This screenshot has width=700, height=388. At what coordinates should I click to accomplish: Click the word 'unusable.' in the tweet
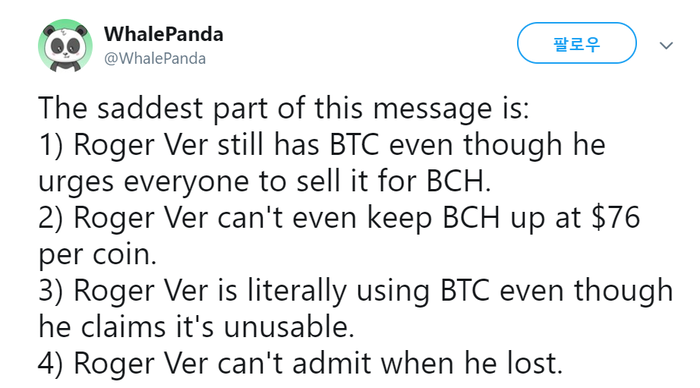point(289,327)
